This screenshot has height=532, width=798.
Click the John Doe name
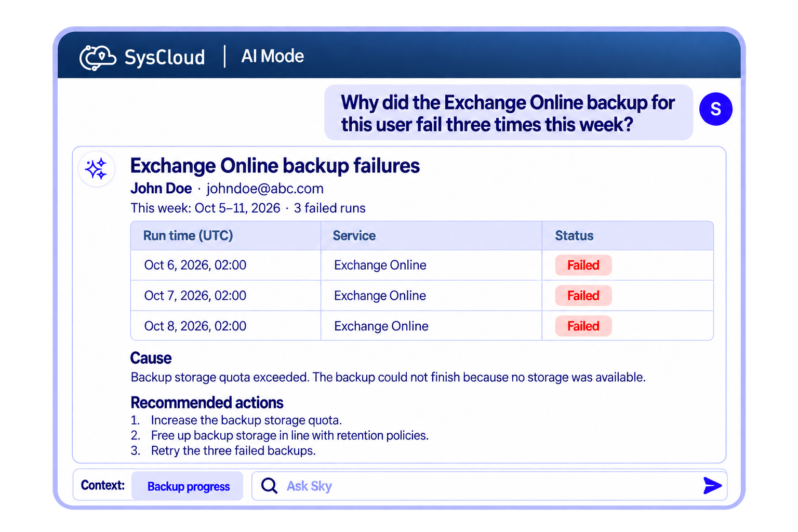(161, 189)
